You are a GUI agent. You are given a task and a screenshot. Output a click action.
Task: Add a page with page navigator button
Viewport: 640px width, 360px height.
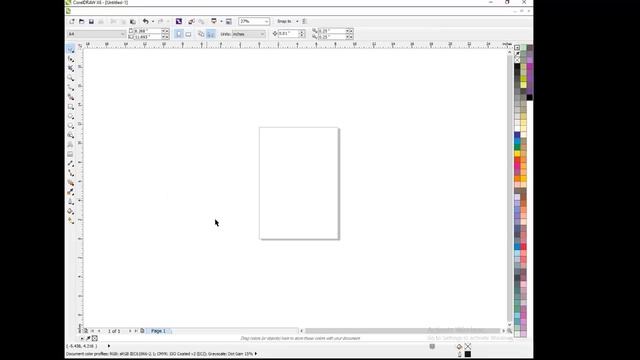142,331
